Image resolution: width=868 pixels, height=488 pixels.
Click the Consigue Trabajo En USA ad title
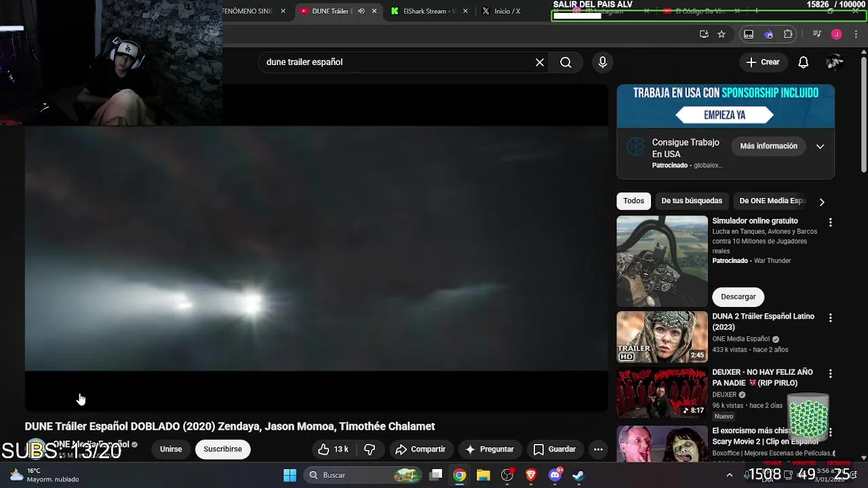click(686, 148)
